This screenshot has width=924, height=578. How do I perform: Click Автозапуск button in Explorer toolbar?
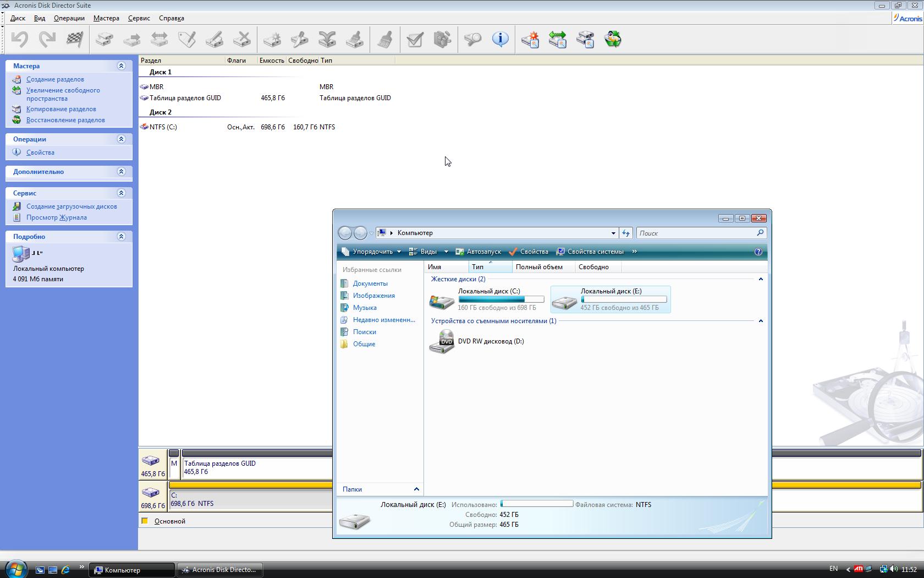478,252
